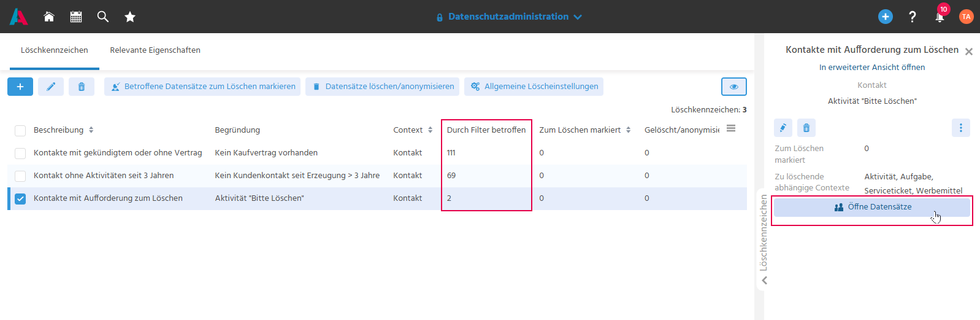This screenshot has height=320, width=980.
Task: Sort by Beschreibung column arrows
Action: click(x=91, y=130)
